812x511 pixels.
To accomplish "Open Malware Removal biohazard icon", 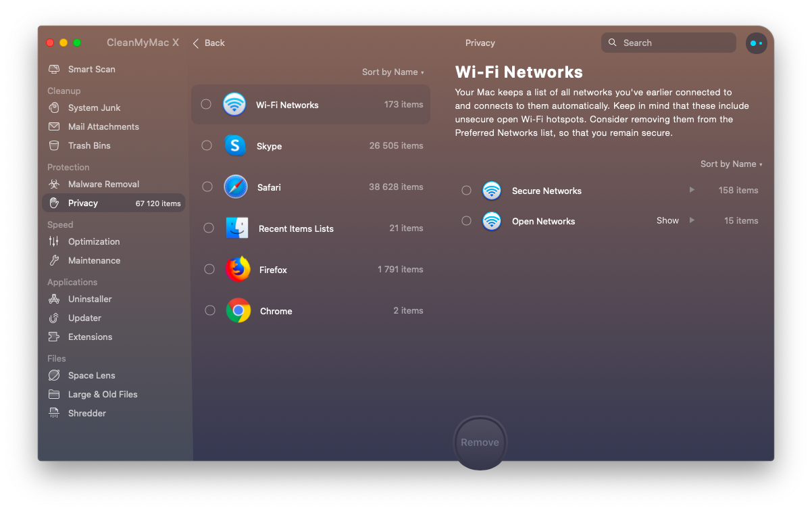I will [54, 184].
